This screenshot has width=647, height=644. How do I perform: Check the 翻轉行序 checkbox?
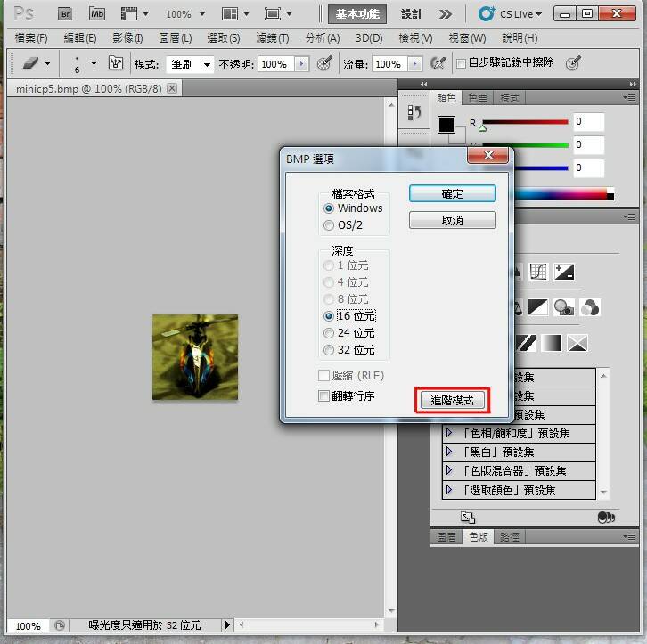[323, 396]
